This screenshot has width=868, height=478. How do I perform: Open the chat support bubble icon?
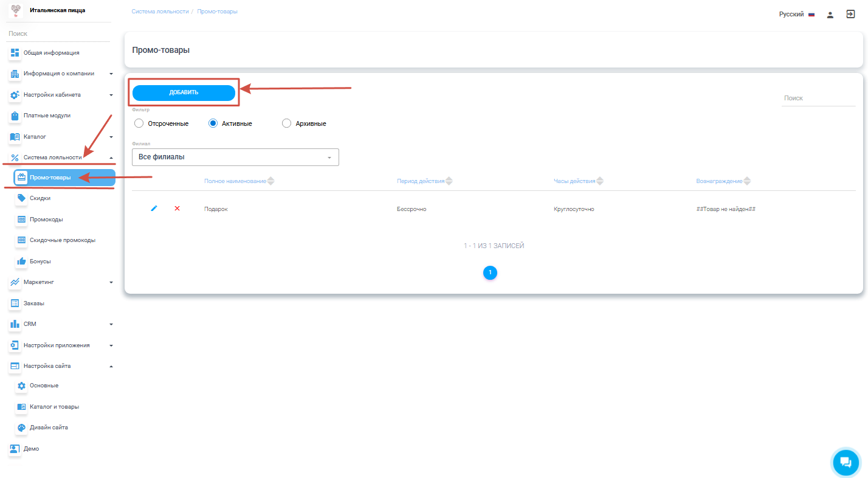(x=846, y=462)
